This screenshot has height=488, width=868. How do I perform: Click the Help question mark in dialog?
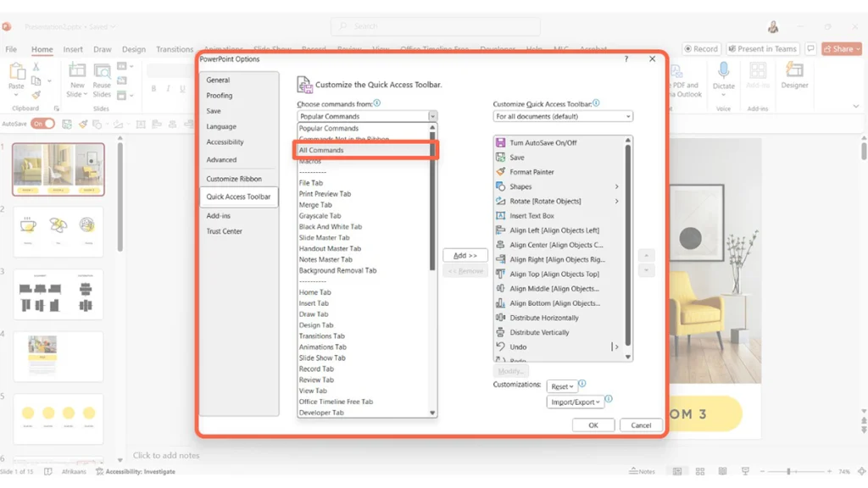pyautogui.click(x=626, y=58)
